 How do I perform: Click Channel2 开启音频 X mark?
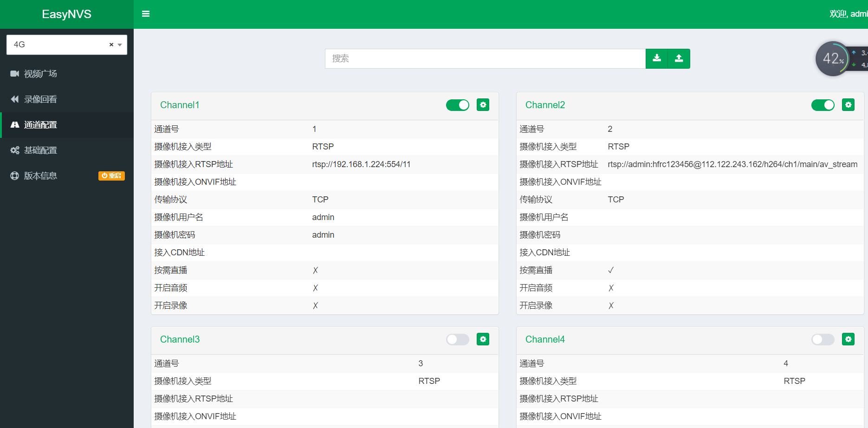pos(611,288)
